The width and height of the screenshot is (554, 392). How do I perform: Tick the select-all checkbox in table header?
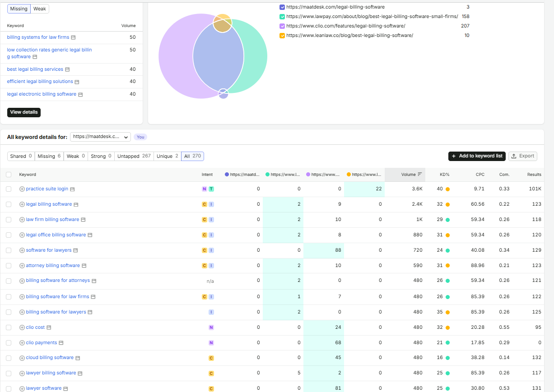click(9, 175)
